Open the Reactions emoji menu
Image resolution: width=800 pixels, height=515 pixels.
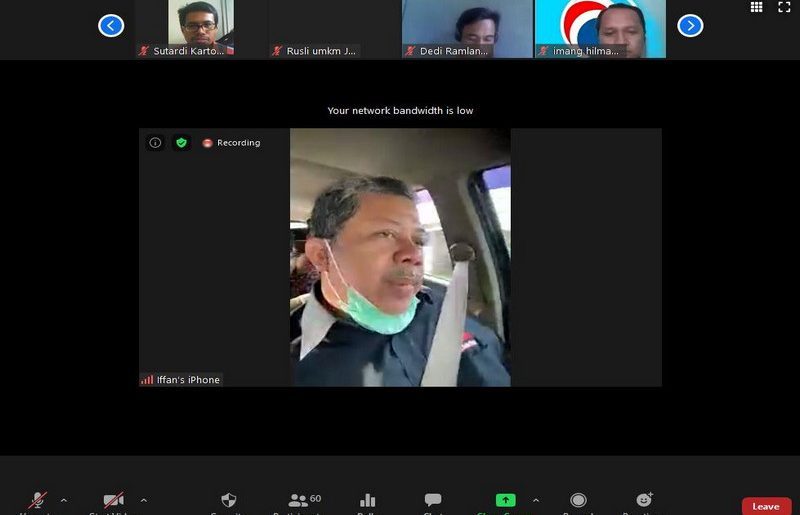click(x=644, y=500)
